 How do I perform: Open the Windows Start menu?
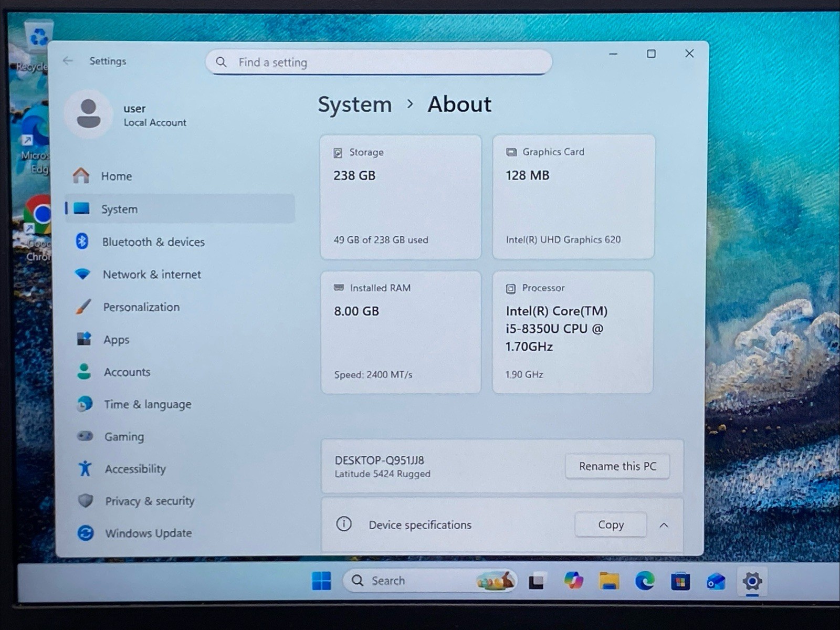321,581
